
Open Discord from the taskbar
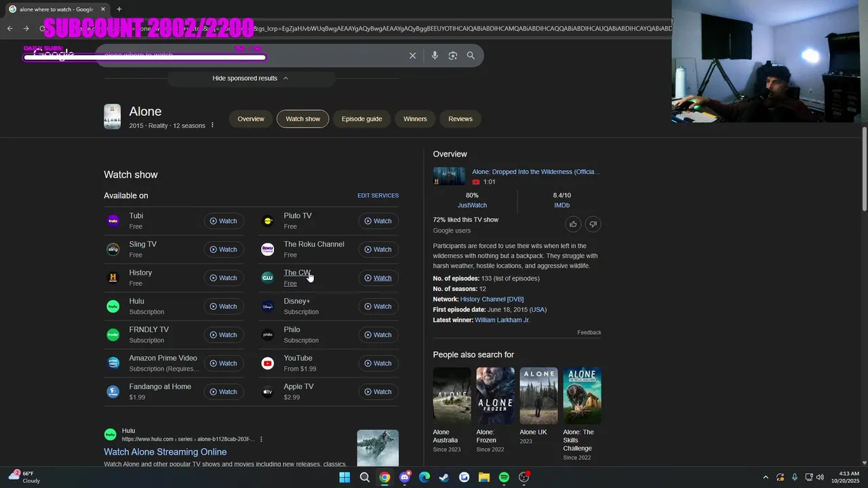click(x=404, y=477)
